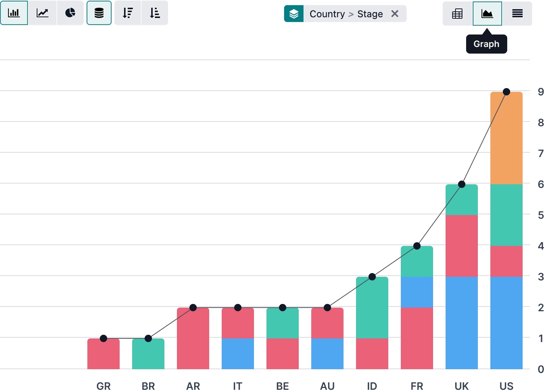Sort bars in descending order
The image size is (552, 392).
128,13
